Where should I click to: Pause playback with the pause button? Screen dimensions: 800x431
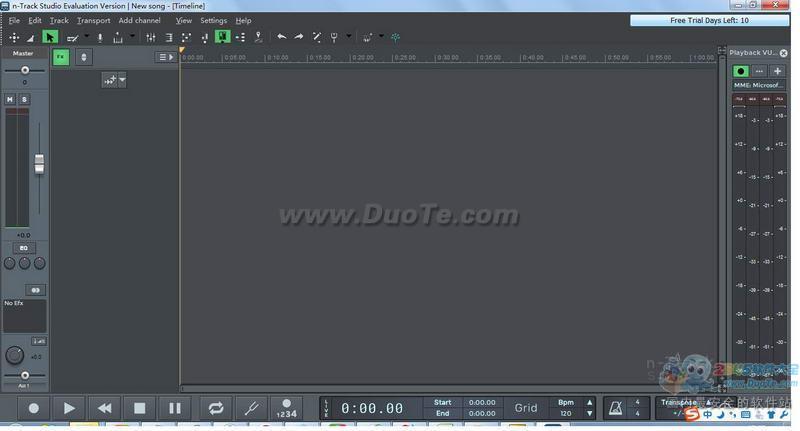(x=174, y=408)
